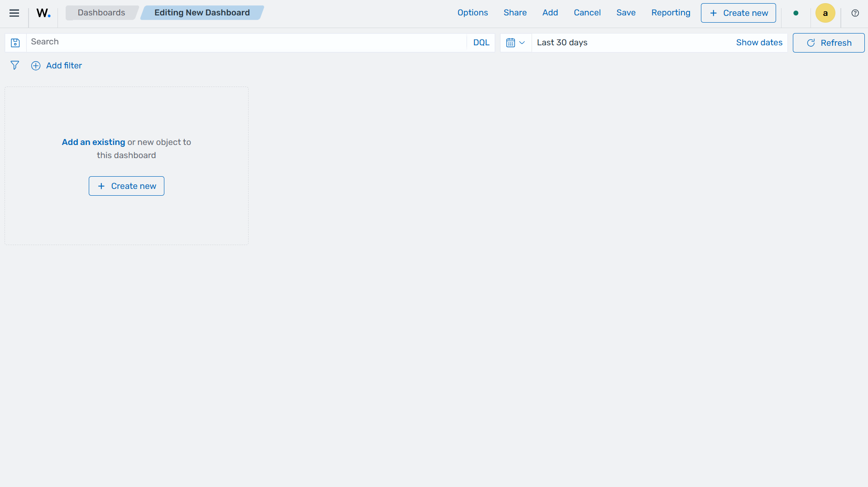
Task: Click the Add an existing link
Action: pos(93,142)
